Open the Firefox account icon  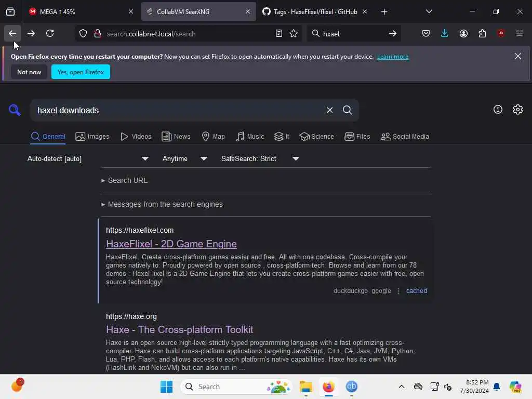click(x=463, y=33)
